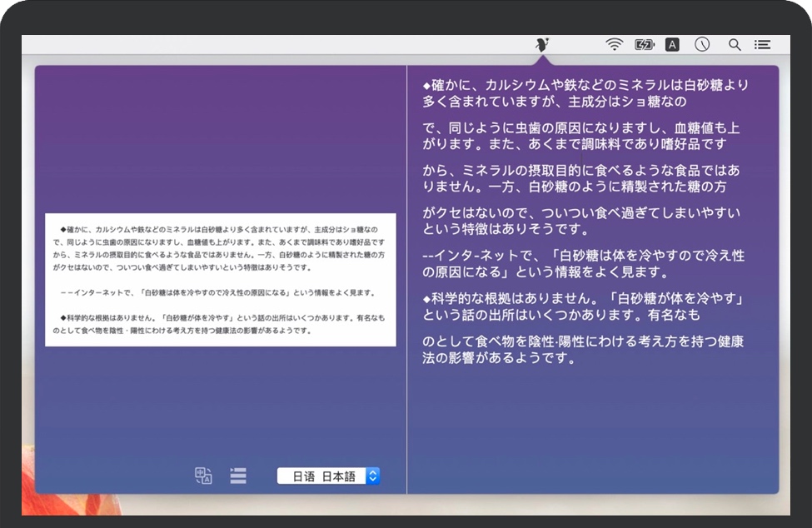Click the result paragraph starting 'で、同じように虫歯'

point(580,136)
